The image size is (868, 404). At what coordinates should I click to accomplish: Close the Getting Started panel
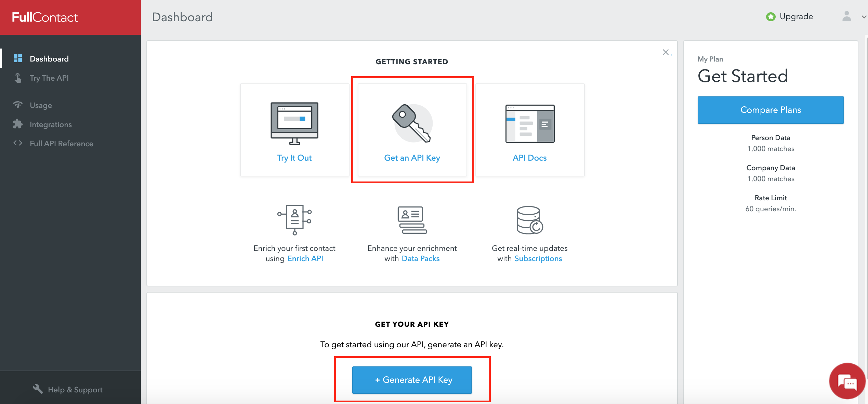[x=666, y=52]
